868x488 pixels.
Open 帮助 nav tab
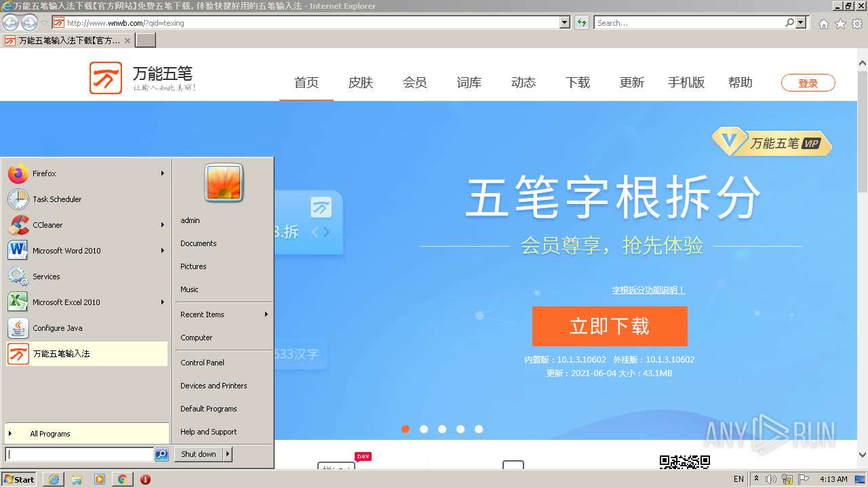[741, 83]
